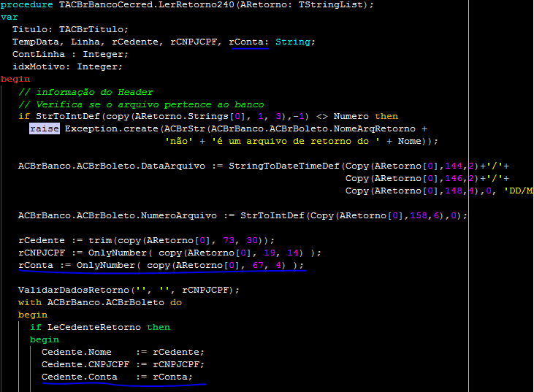The image size is (534, 392).
Task: Click the 'String' type keyword
Action: (293, 42)
